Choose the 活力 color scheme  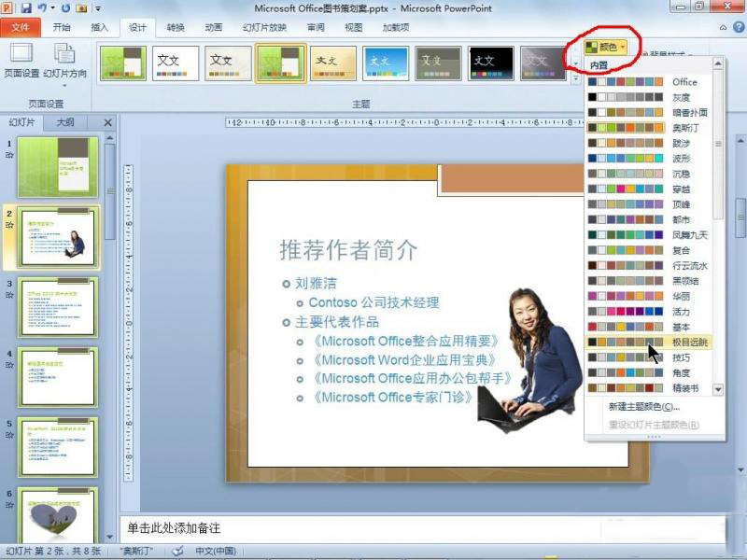pos(648,312)
